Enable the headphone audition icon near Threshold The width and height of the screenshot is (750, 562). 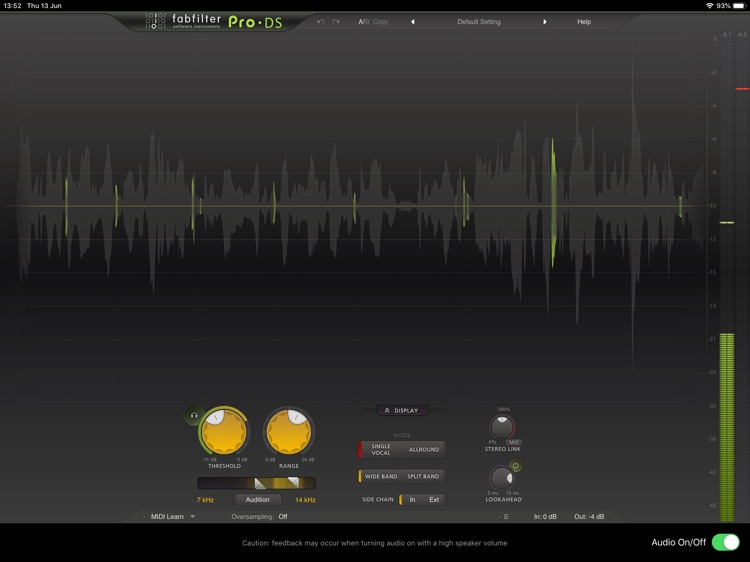[x=194, y=415]
